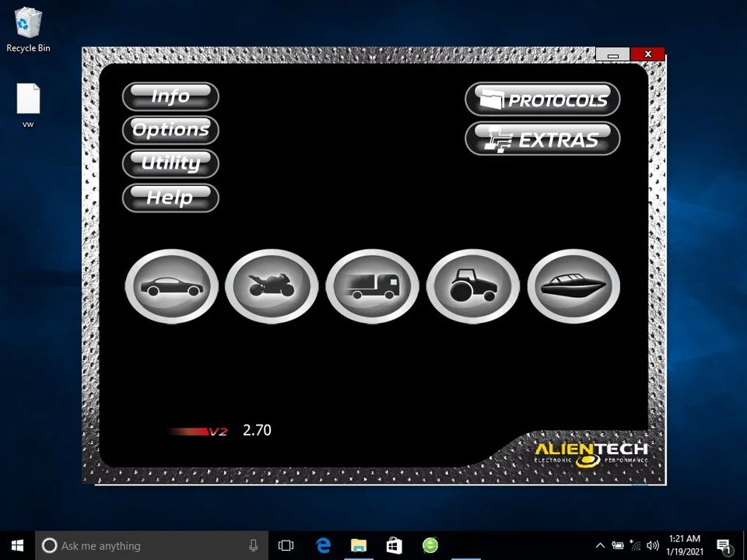Viewport: 747px width, 560px height.
Task: Select the tractor vehicle category
Action: point(472,286)
